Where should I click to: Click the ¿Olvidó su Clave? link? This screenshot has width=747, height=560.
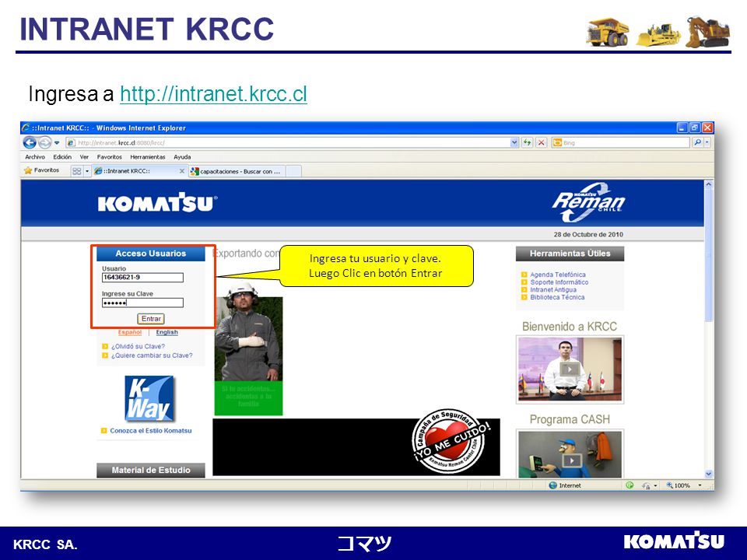[138, 346]
